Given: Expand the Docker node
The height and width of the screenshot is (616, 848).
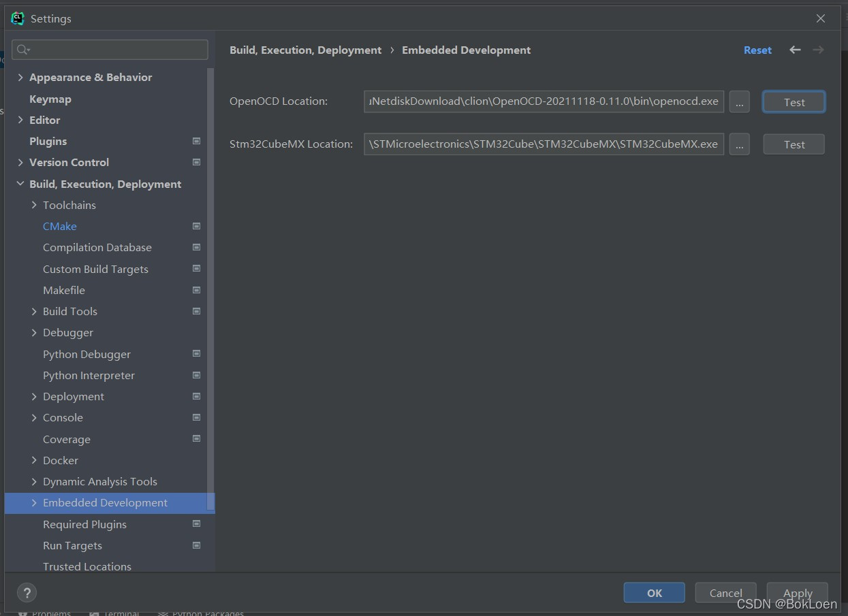Looking at the screenshot, I should tap(34, 460).
